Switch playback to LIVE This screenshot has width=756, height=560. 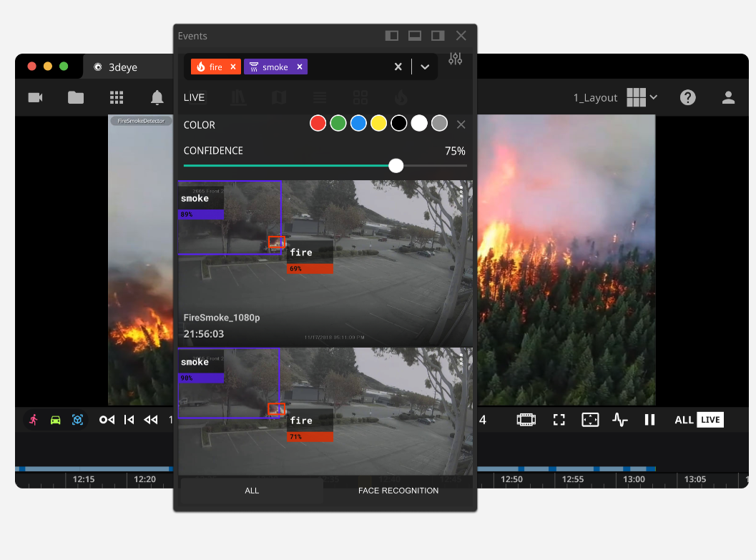coord(710,420)
